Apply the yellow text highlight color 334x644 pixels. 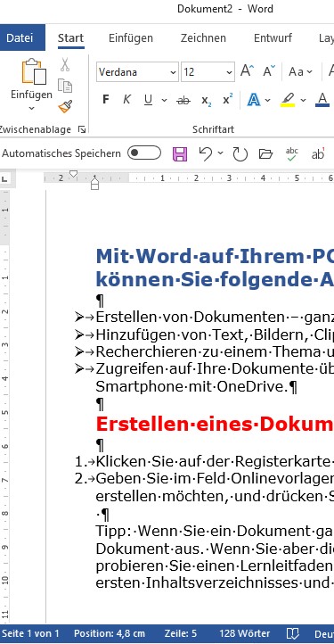288,100
